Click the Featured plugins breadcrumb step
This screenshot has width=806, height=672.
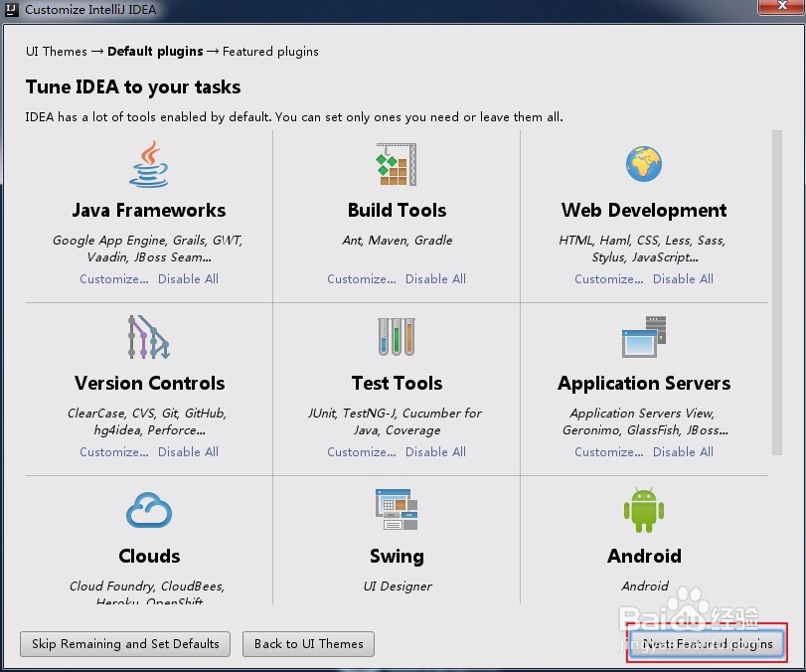click(x=270, y=52)
